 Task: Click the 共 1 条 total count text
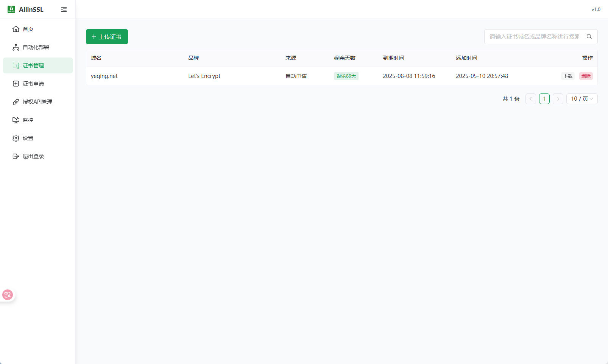click(x=511, y=99)
